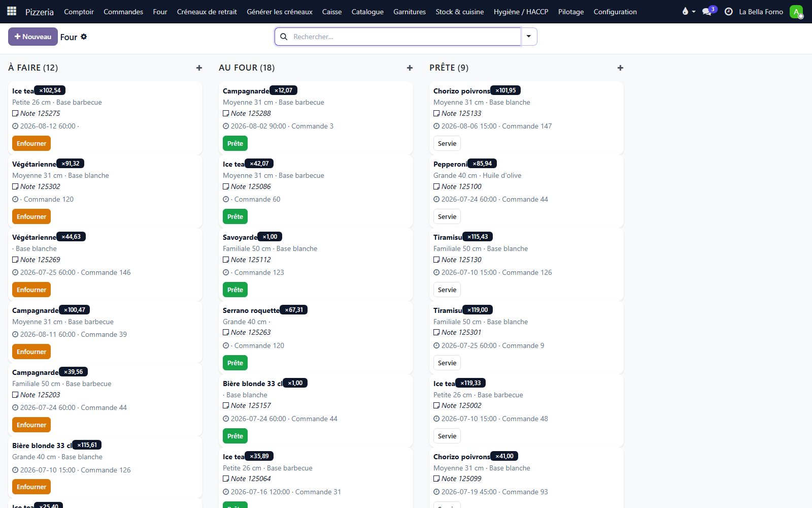Image resolution: width=812 pixels, height=508 pixels.
Task: Expand the search options dropdown arrow
Action: [529, 37]
